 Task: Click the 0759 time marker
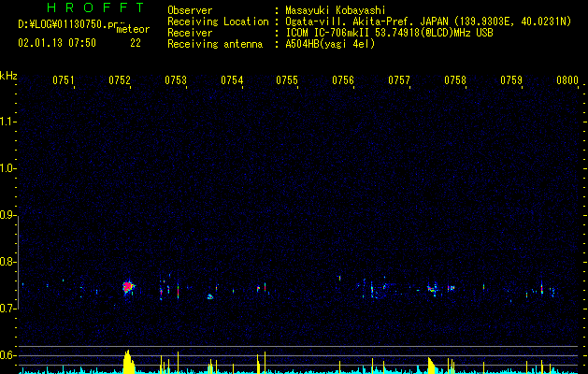point(511,80)
